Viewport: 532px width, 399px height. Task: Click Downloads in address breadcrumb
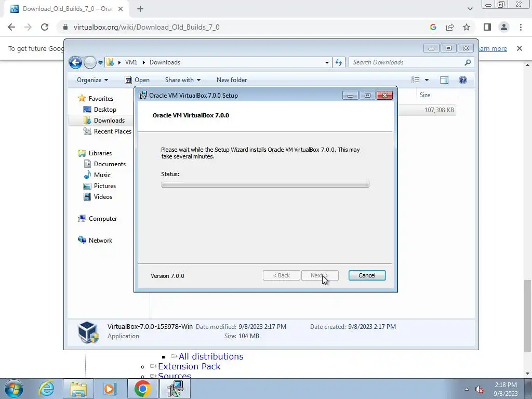click(x=165, y=62)
